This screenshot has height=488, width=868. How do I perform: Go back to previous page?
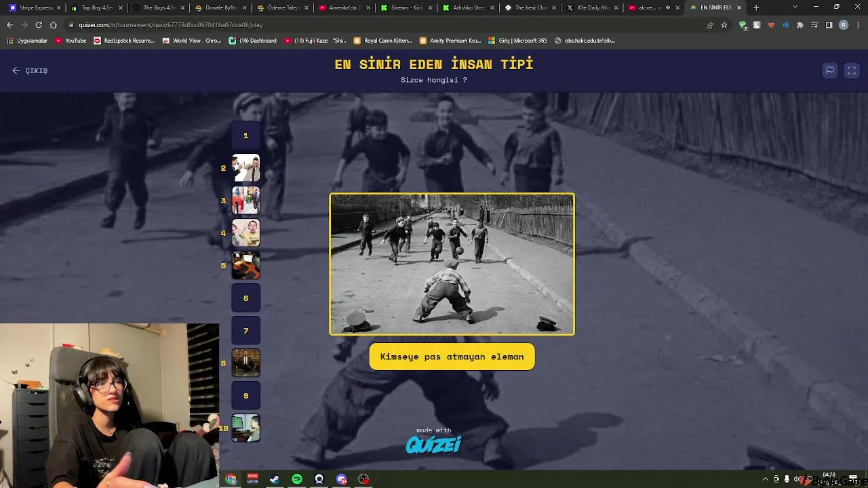[9, 25]
